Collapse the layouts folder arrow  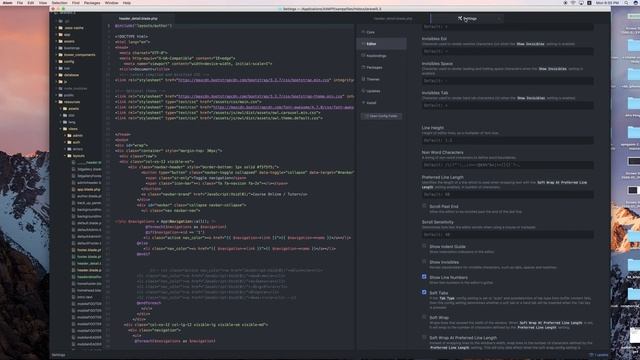pos(65,156)
